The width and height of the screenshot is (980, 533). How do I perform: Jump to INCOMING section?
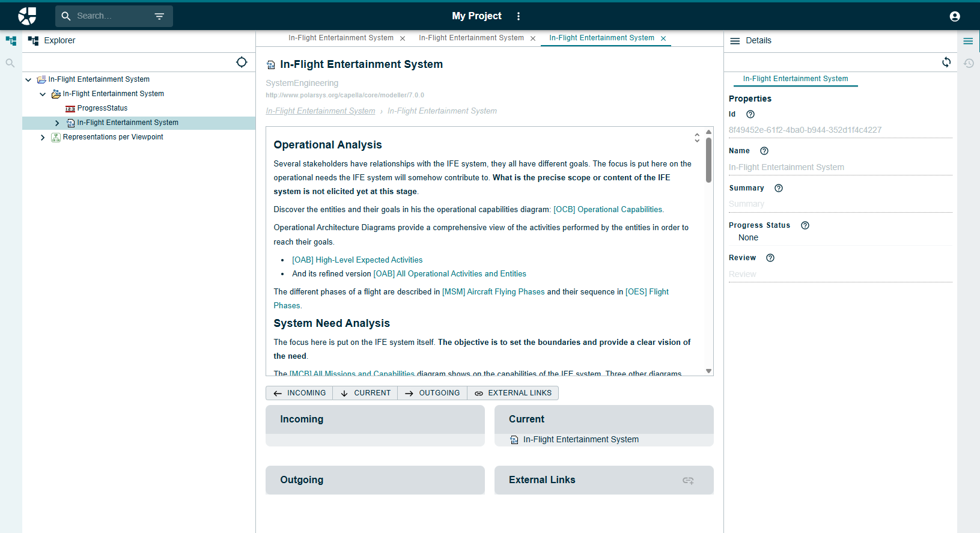pyautogui.click(x=299, y=393)
